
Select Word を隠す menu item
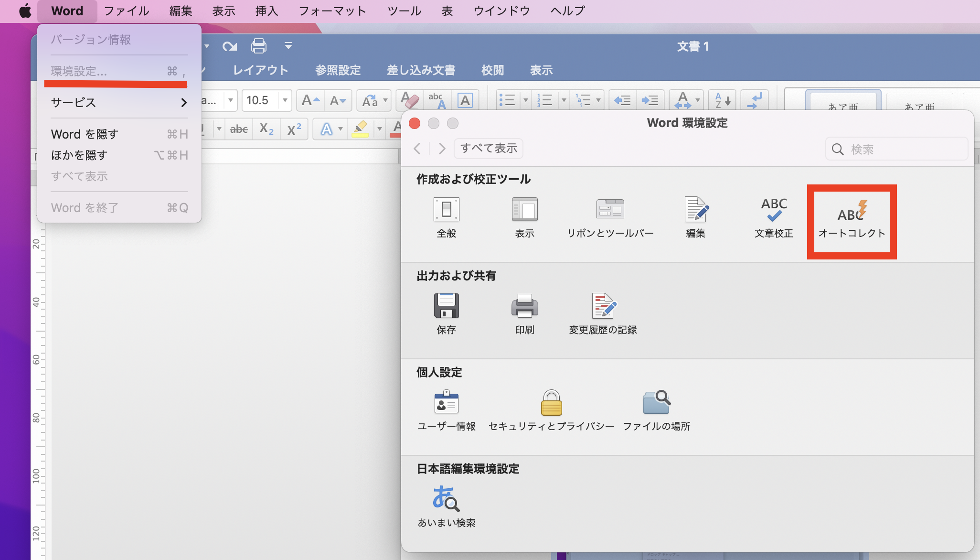point(119,134)
